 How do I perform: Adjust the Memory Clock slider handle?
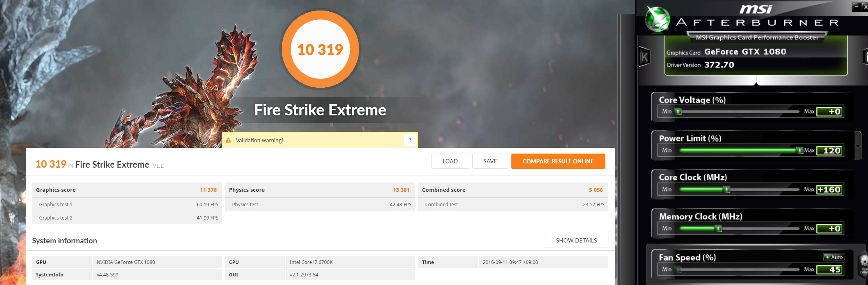tap(719, 228)
